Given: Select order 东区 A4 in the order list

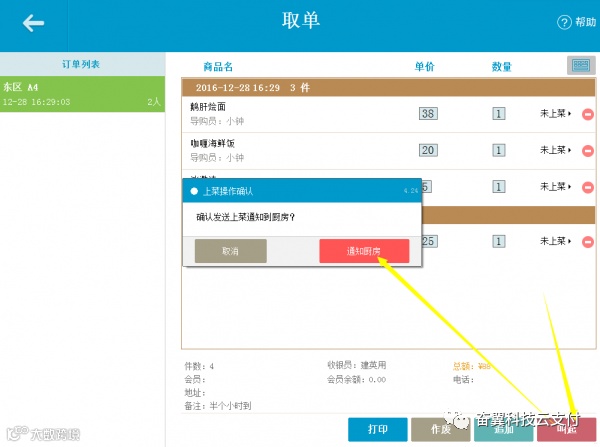Looking at the screenshot, I should coord(82,94).
